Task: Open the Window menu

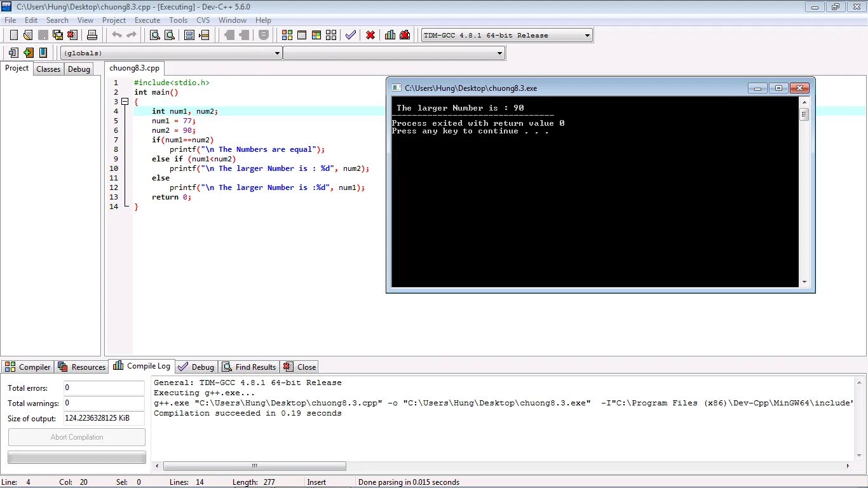Action: pos(233,20)
